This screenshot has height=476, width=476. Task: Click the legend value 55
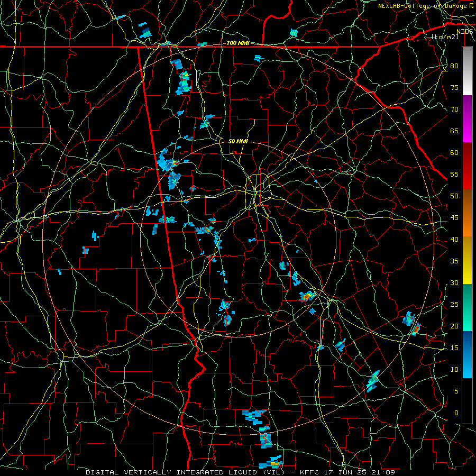454,174
